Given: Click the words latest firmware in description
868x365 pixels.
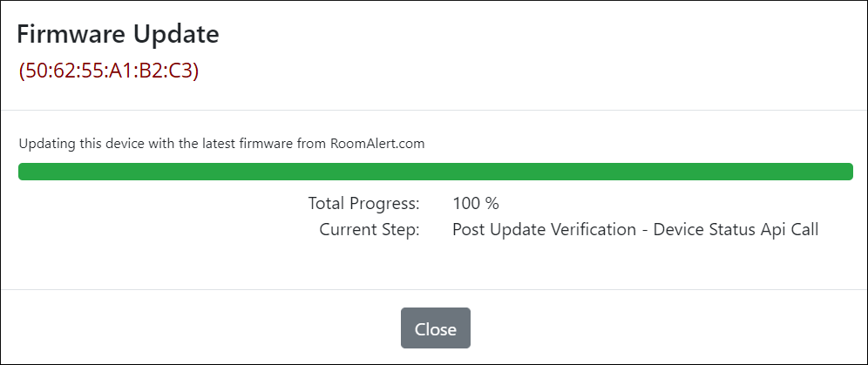Looking at the screenshot, I should tap(236, 144).
